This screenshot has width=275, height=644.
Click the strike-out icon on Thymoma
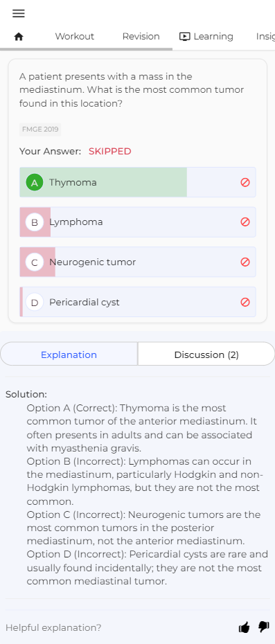click(245, 182)
